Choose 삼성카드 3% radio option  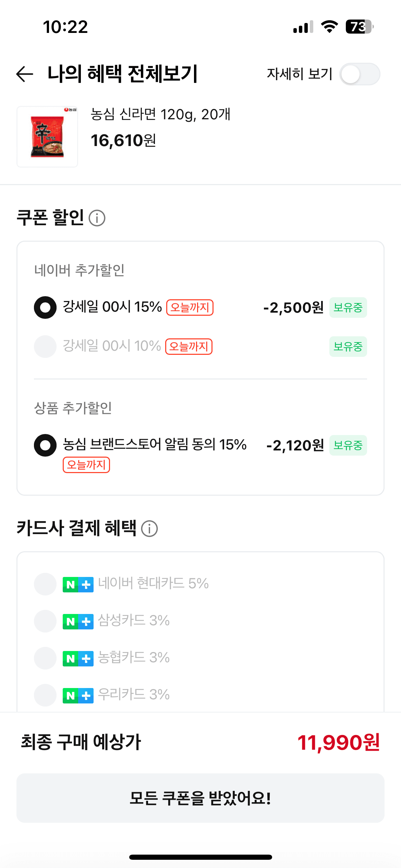pos(45,621)
